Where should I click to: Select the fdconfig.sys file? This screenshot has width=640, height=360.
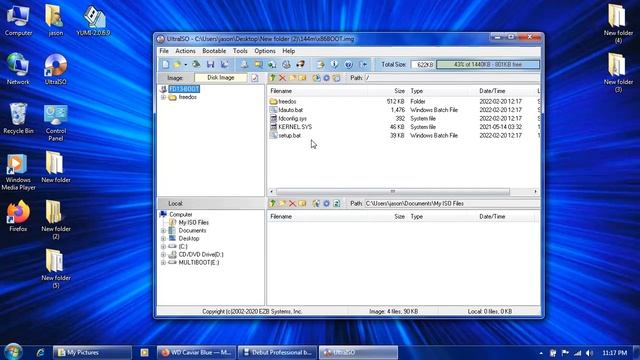coord(292,118)
